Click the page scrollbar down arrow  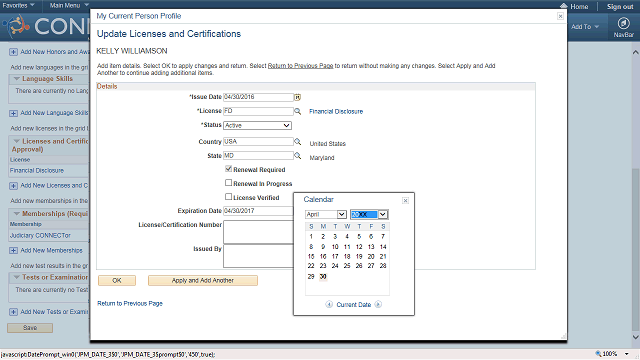tap(636, 337)
